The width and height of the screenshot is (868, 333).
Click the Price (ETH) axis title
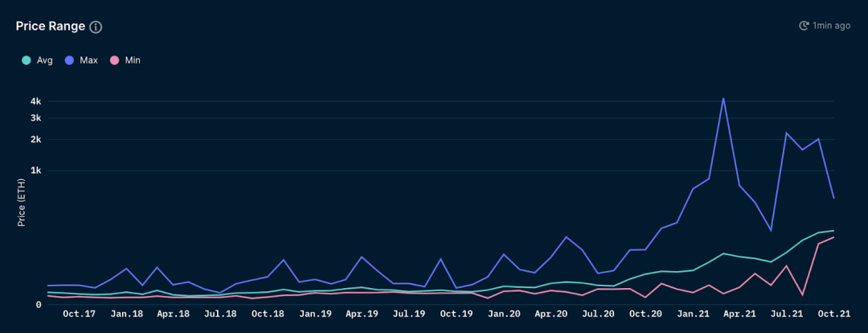pyautogui.click(x=22, y=203)
